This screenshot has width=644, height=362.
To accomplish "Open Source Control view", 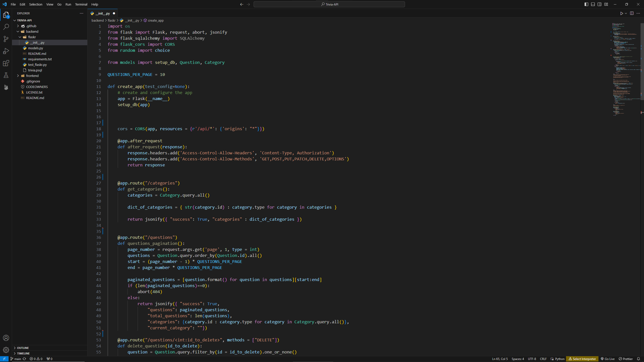I will (6, 39).
